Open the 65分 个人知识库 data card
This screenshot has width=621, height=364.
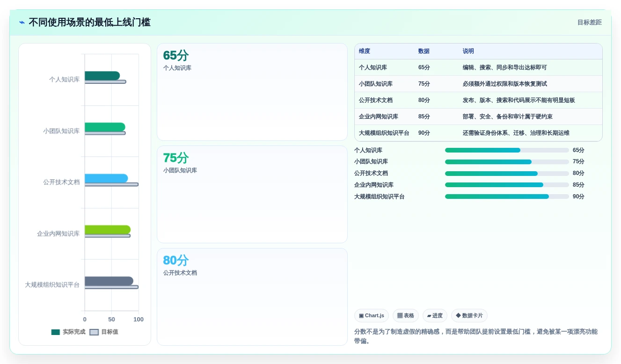pos(252,92)
